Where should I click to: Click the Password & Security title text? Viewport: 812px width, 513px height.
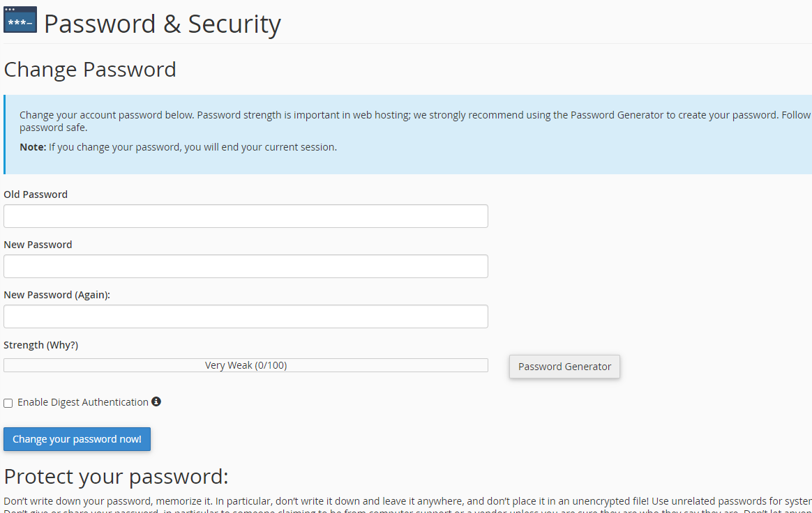(162, 24)
